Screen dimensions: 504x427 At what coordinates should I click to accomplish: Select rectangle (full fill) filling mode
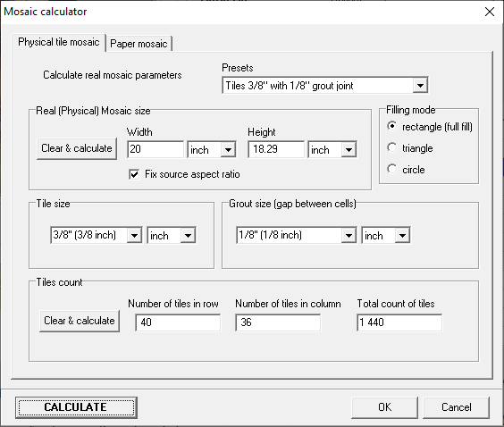coord(391,126)
